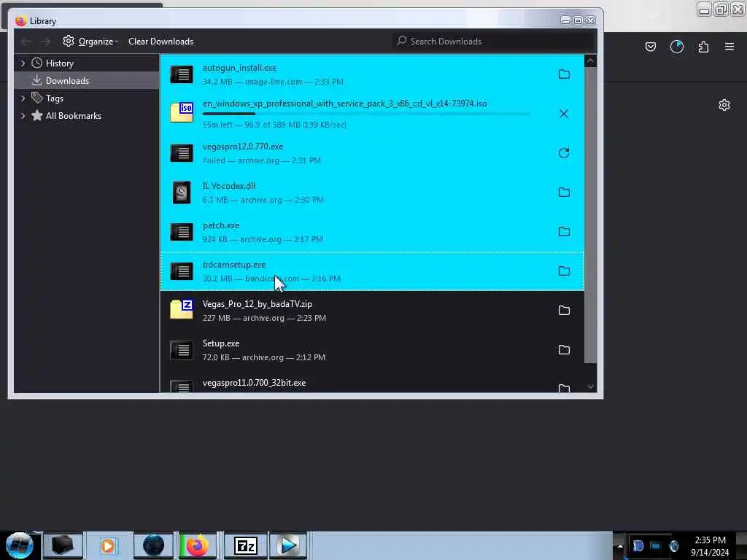The height and width of the screenshot is (560, 747).
Task: Retry the failed vegaspro12.0.770.exe download
Action: point(564,153)
